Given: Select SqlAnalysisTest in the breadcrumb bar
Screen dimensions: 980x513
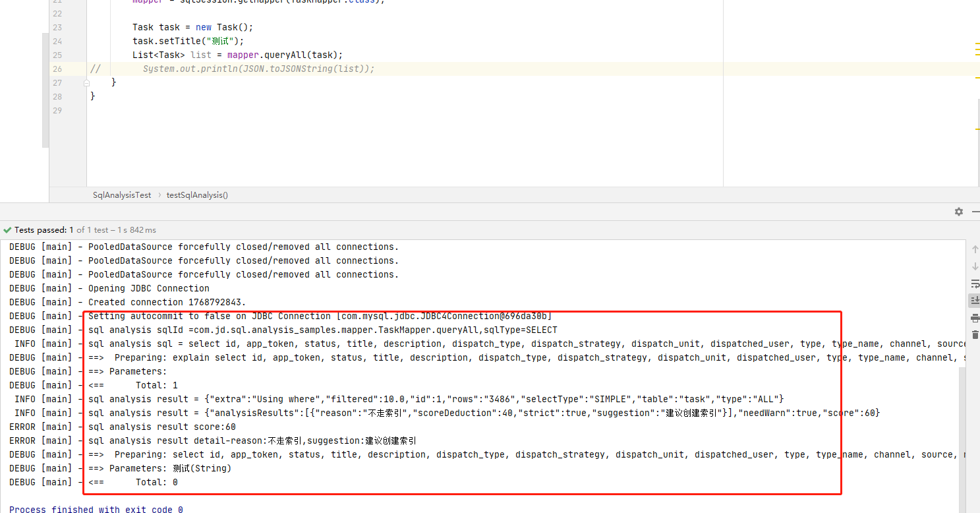Looking at the screenshot, I should point(122,195).
